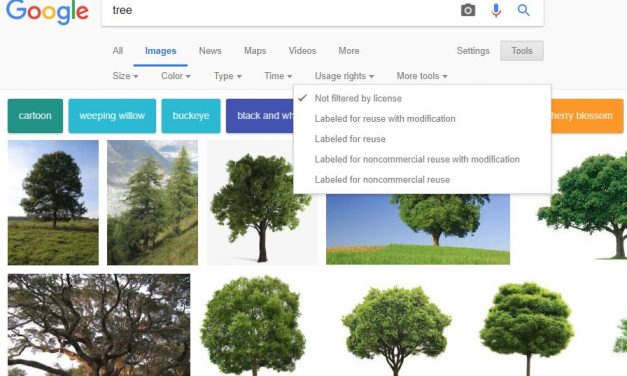This screenshot has width=627, height=376.
Task: Open the sprawling branches tree photo
Action: [x=99, y=325]
